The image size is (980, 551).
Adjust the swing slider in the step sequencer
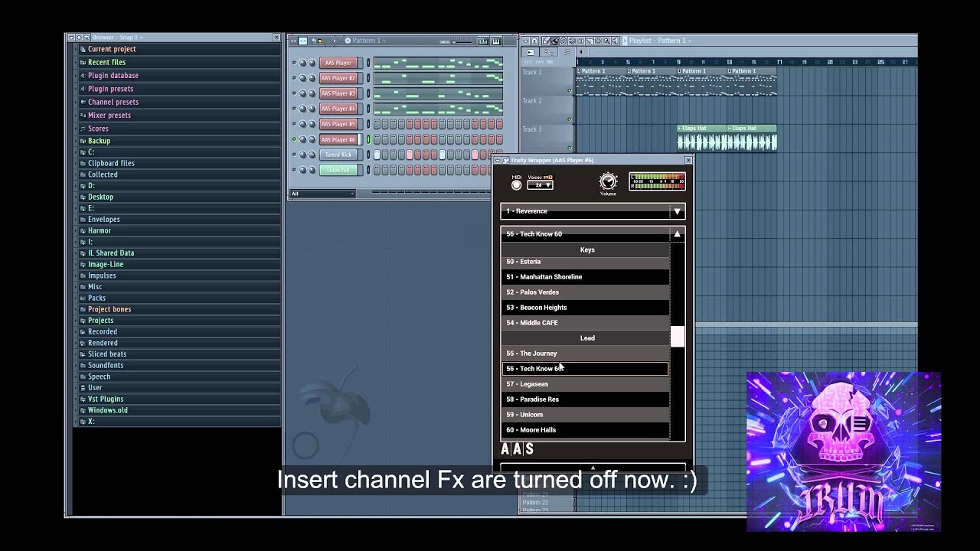tap(459, 41)
